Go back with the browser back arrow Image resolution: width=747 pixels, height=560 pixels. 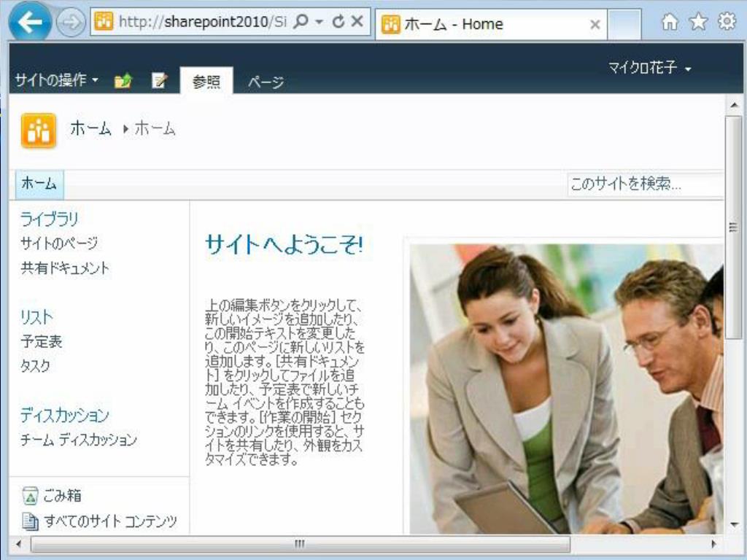click(30, 21)
